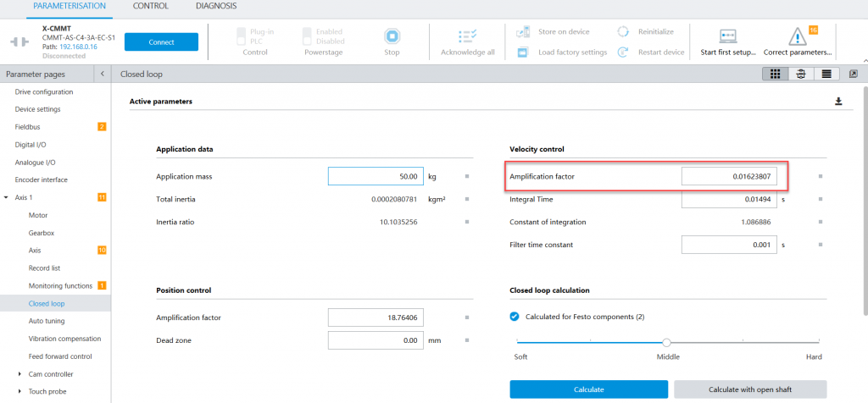The image size is (868, 403).
Task: Click the X-CMMT device plug icon
Action: pyautogui.click(x=20, y=42)
